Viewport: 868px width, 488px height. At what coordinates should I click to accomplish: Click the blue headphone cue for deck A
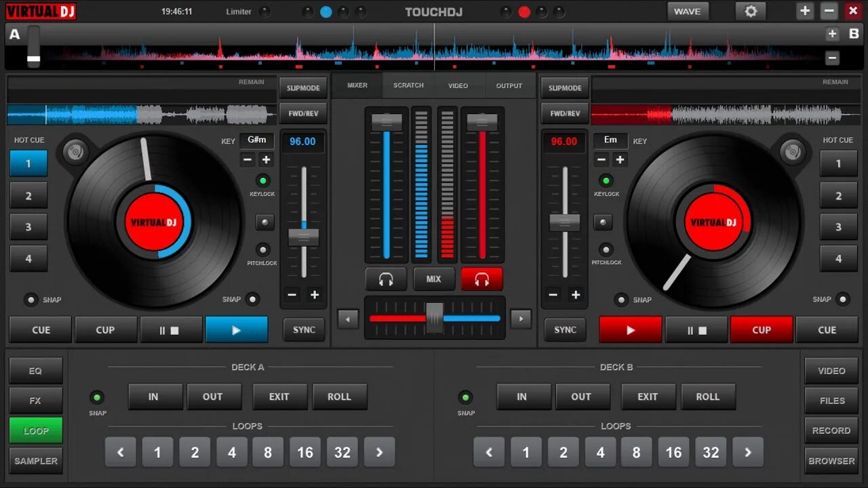click(386, 279)
